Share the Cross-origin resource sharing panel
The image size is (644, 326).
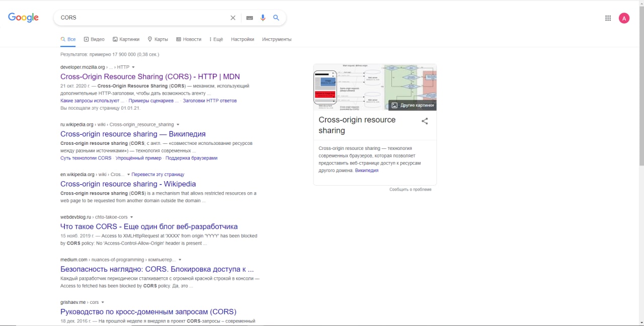(425, 121)
